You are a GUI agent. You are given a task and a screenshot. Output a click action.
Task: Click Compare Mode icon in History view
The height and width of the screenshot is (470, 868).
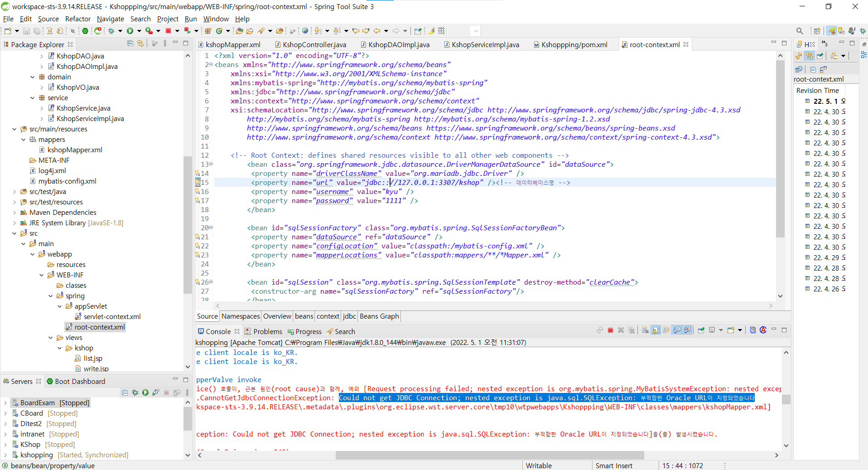click(x=824, y=69)
